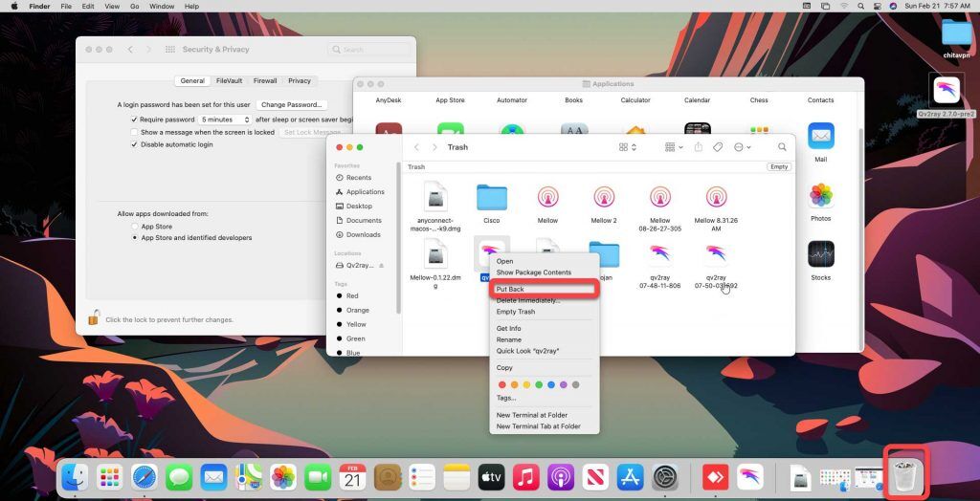Viewport: 980px width, 501px height.
Task: Click the tag icon in Trash toolbar
Action: click(x=718, y=147)
